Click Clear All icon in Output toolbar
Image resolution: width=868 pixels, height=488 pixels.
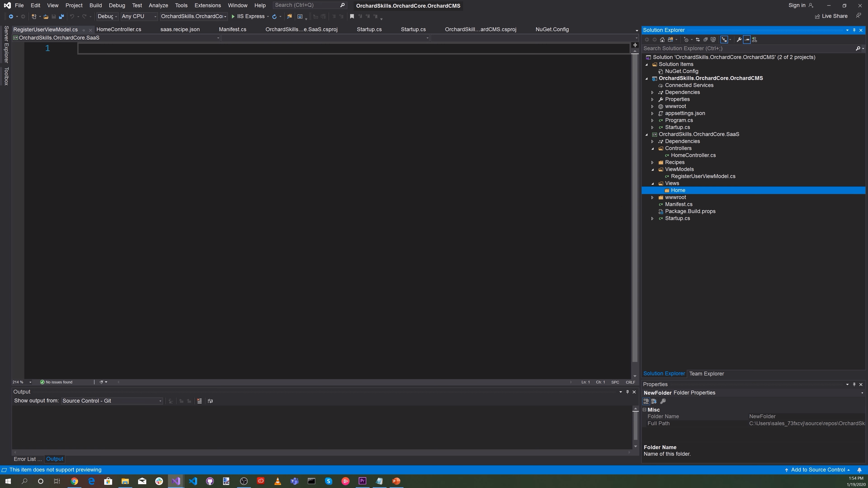pyautogui.click(x=199, y=401)
